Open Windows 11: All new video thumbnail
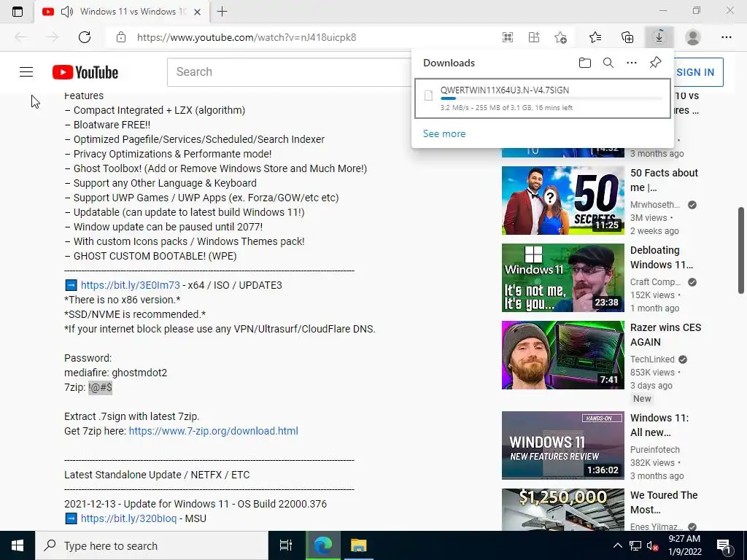This screenshot has height=560, width=747. (x=562, y=446)
